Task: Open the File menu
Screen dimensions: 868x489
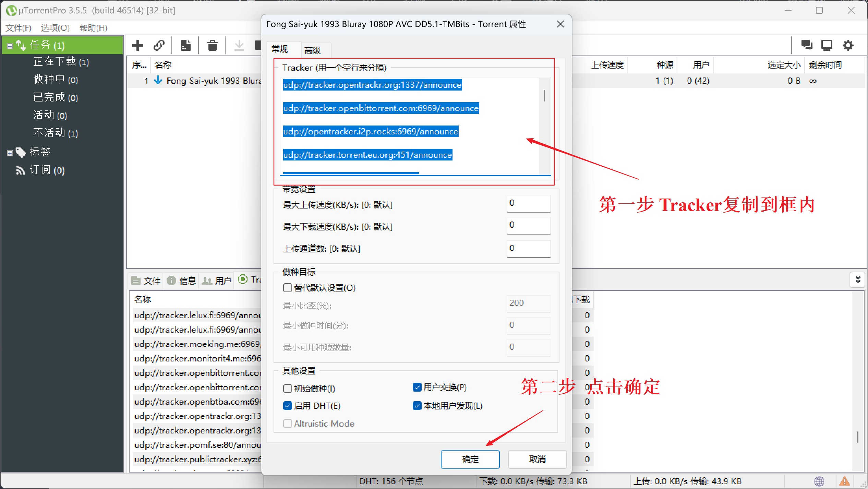Action: tap(19, 28)
